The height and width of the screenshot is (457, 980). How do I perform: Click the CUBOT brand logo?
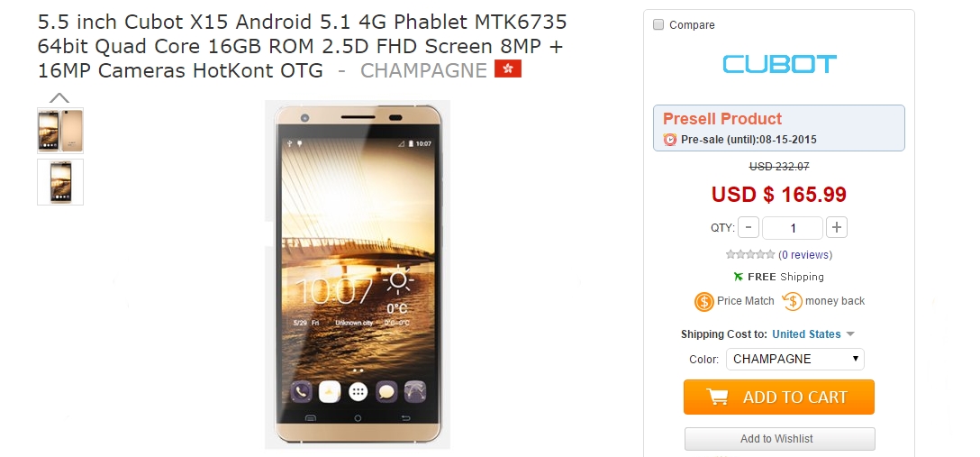tap(779, 64)
